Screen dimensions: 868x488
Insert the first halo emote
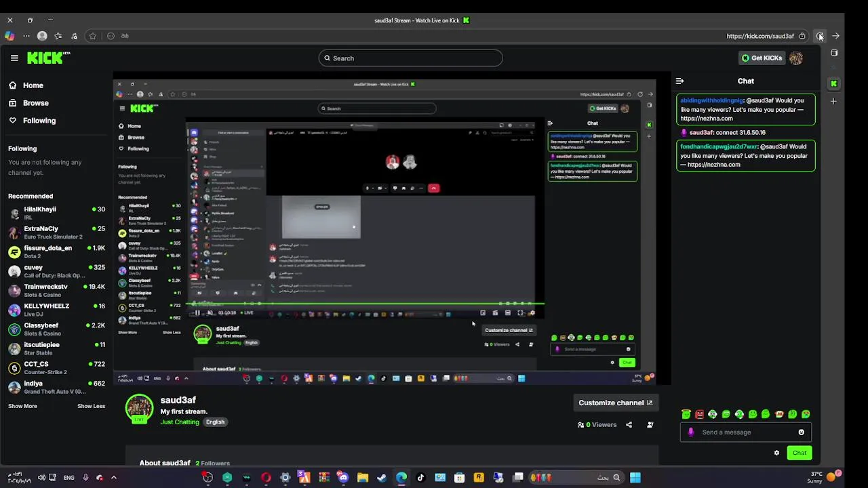point(686,414)
